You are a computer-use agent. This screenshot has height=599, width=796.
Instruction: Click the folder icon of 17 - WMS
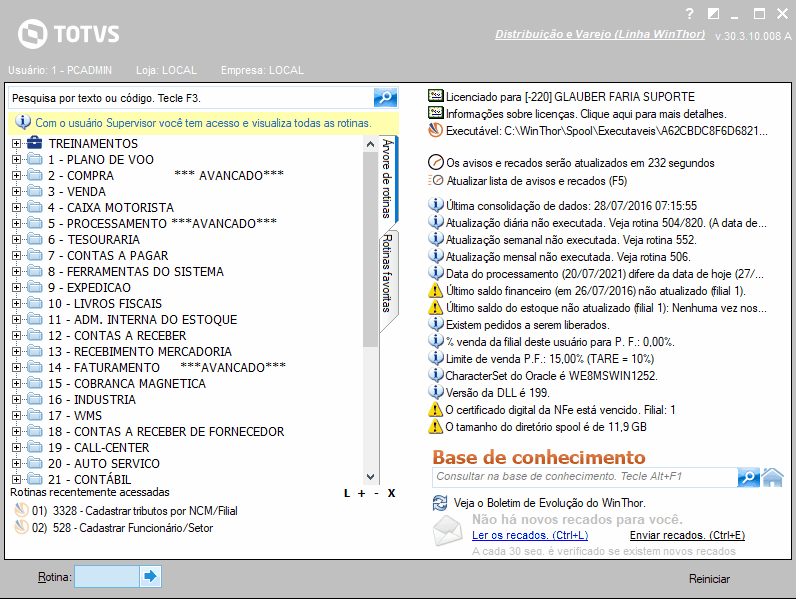coord(35,415)
